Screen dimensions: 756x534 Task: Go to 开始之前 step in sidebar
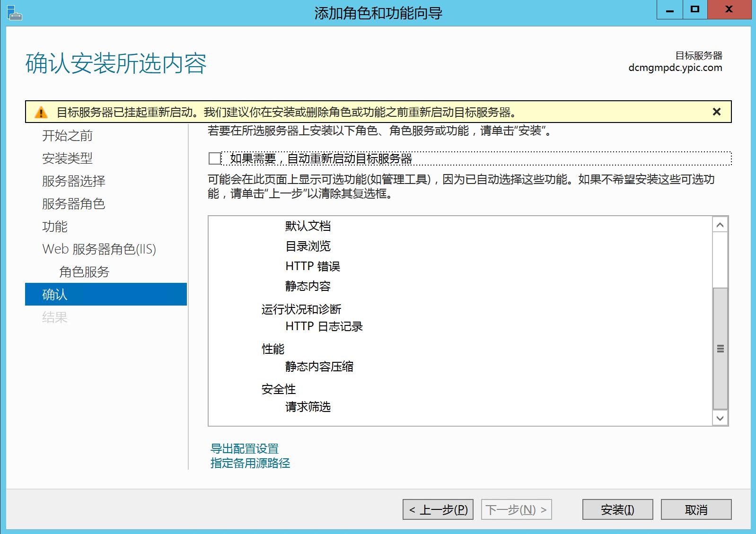pos(67,136)
